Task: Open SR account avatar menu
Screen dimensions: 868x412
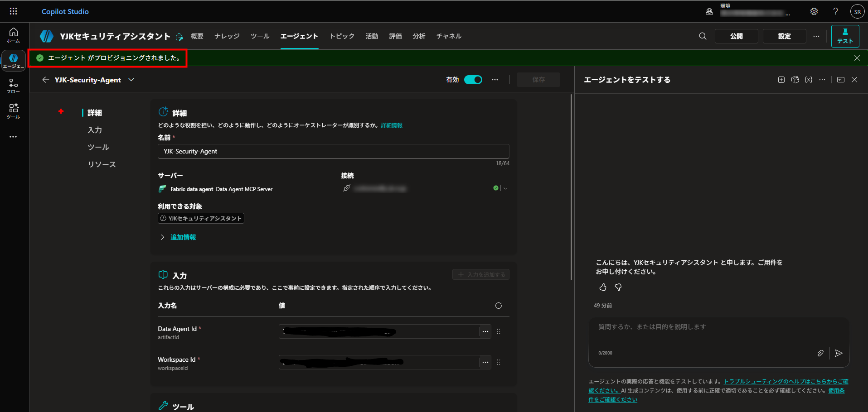Action: click(857, 12)
